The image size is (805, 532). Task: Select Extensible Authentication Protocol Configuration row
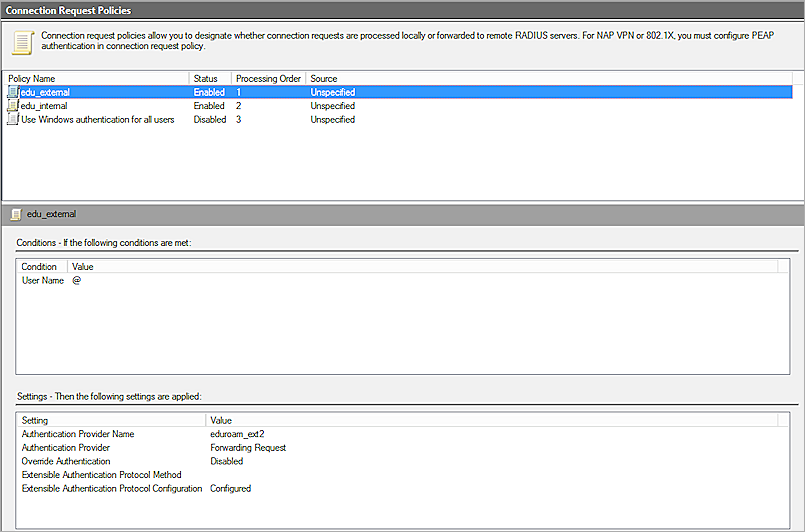(112, 489)
